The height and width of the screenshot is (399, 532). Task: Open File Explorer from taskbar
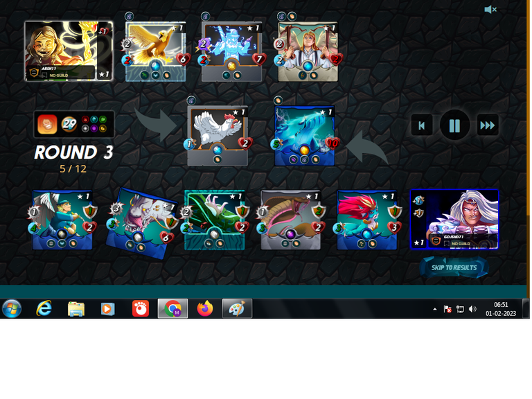pyautogui.click(x=76, y=309)
